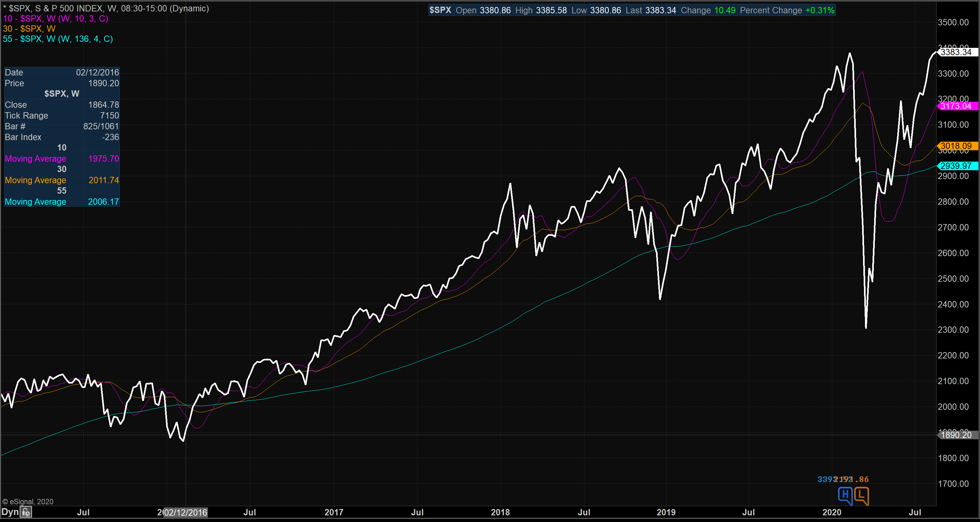Image resolution: width=980 pixels, height=522 pixels.
Task: Click the Bar Index value -236
Action: [110, 137]
